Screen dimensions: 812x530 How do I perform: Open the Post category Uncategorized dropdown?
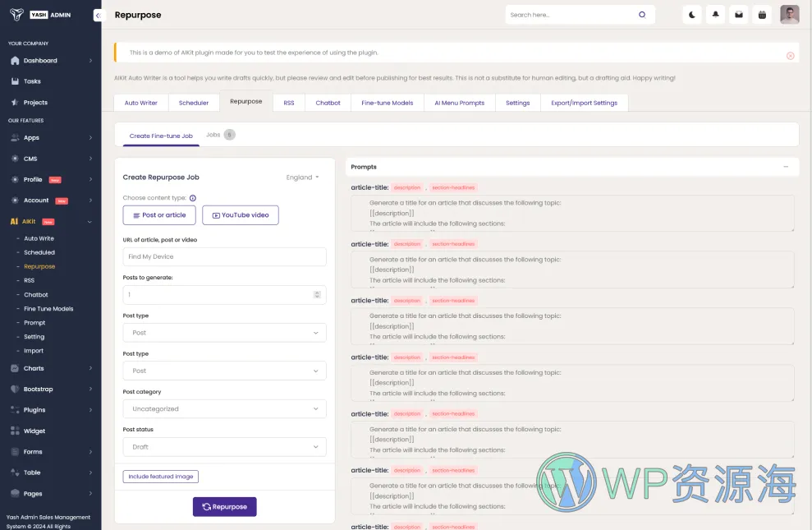click(224, 408)
